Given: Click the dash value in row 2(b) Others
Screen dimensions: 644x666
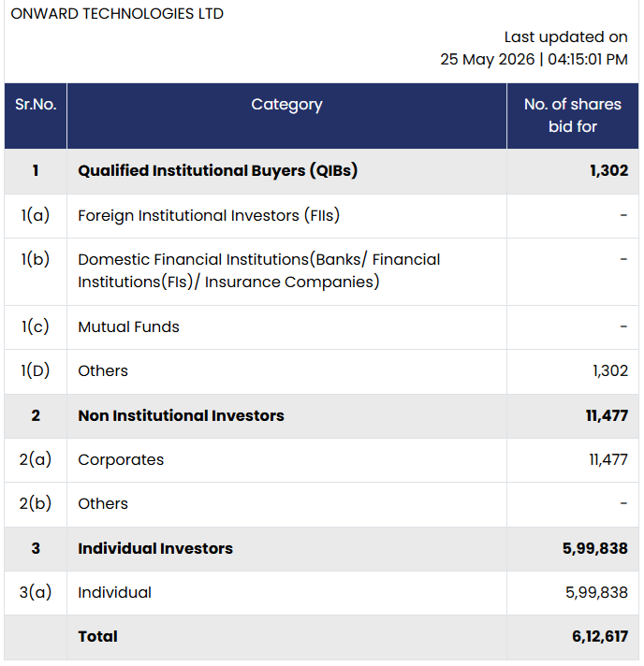Looking at the screenshot, I should point(623,503).
